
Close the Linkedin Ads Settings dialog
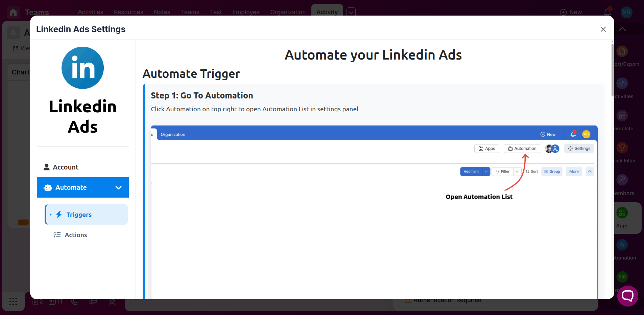[x=603, y=29]
